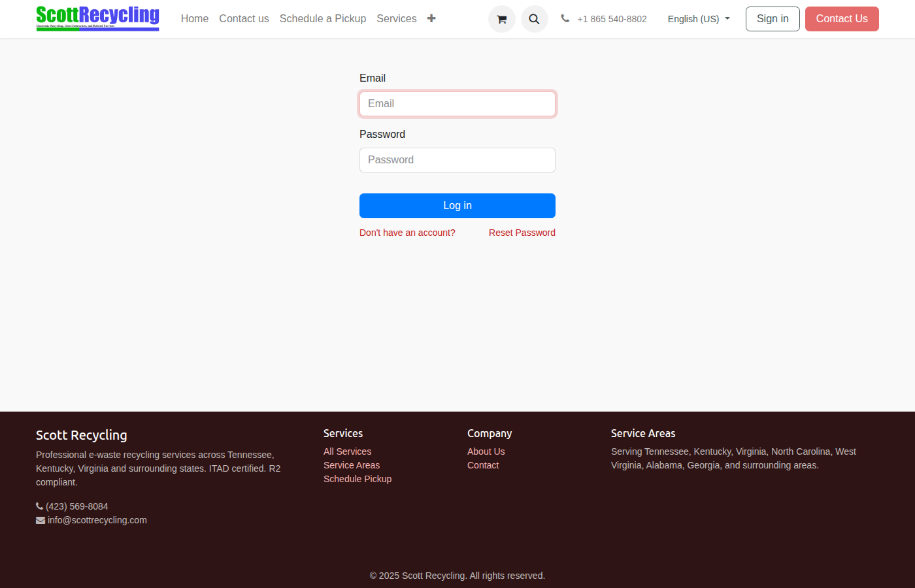Click the Sign in button

pos(773,19)
